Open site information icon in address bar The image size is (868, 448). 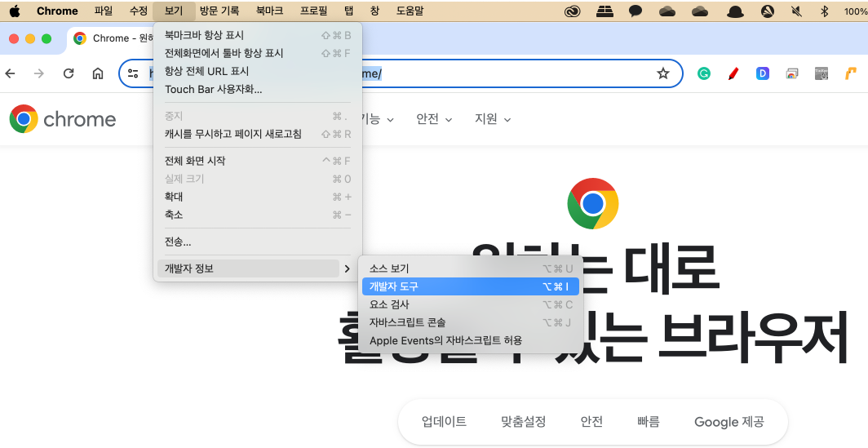pos(133,73)
